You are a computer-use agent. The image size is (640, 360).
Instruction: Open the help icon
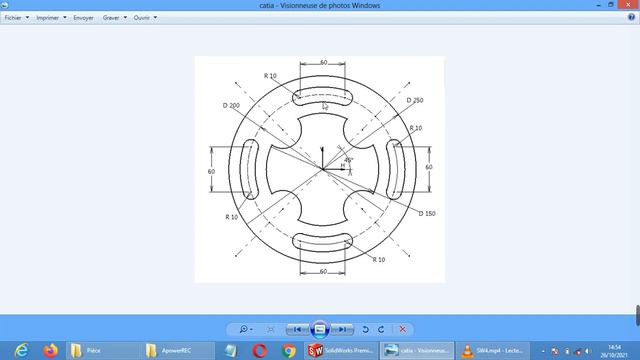pos(631,17)
